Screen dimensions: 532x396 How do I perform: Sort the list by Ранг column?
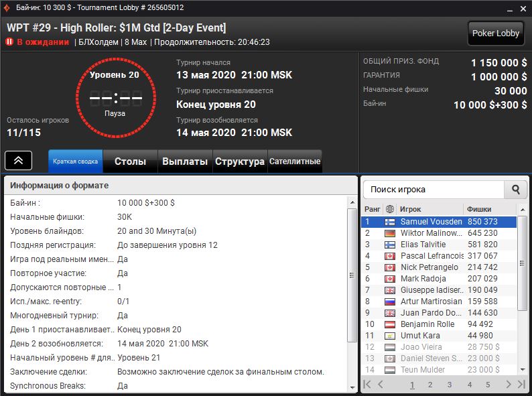click(x=372, y=209)
